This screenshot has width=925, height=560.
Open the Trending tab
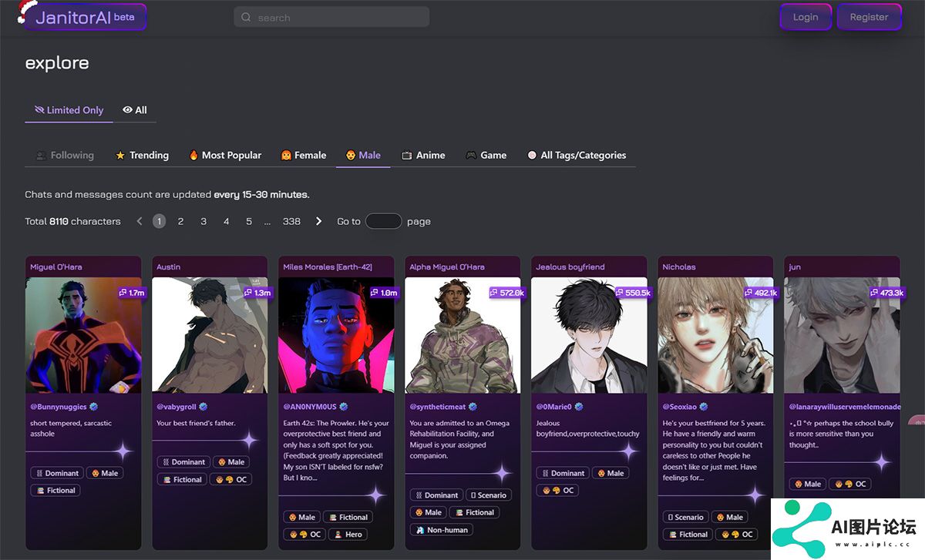[x=142, y=155]
